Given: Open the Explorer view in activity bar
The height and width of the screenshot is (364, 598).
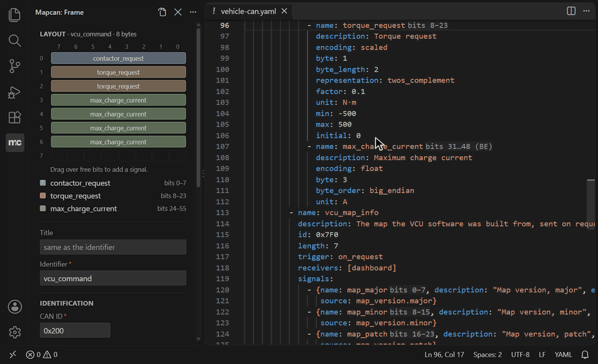Looking at the screenshot, I should pos(14,15).
